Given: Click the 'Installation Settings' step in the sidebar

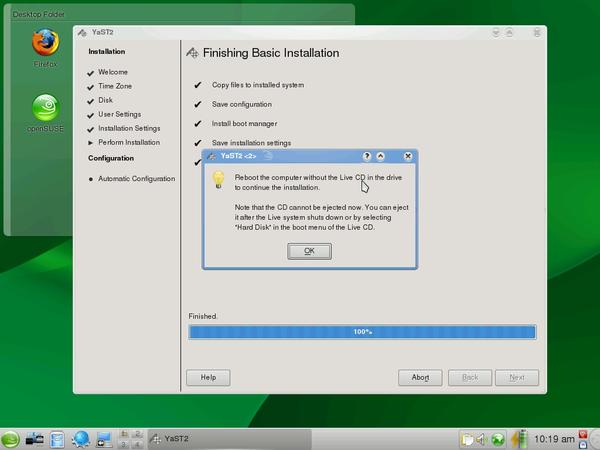Looking at the screenshot, I should tap(129, 128).
